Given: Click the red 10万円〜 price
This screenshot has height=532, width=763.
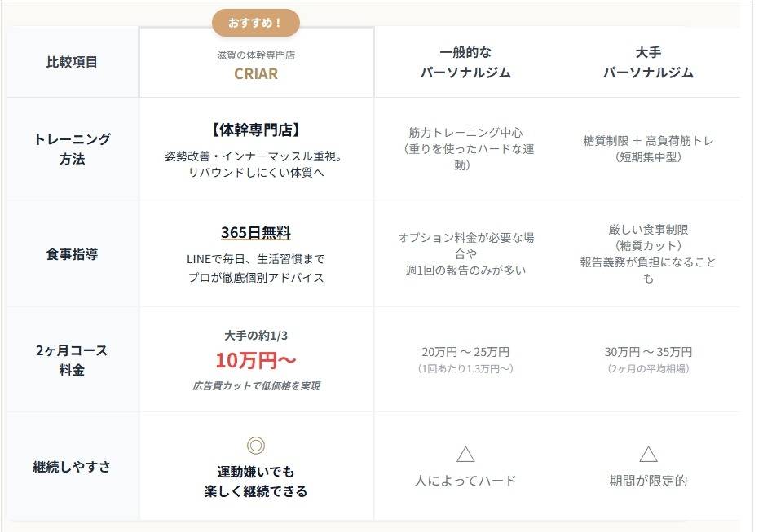Looking at the screenshot, I should [256, 360].
